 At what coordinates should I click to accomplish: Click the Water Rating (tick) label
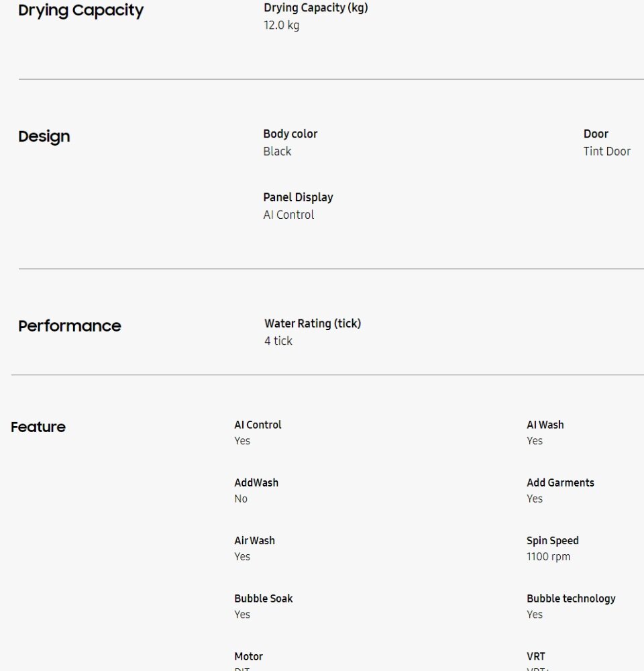(313, 323)
